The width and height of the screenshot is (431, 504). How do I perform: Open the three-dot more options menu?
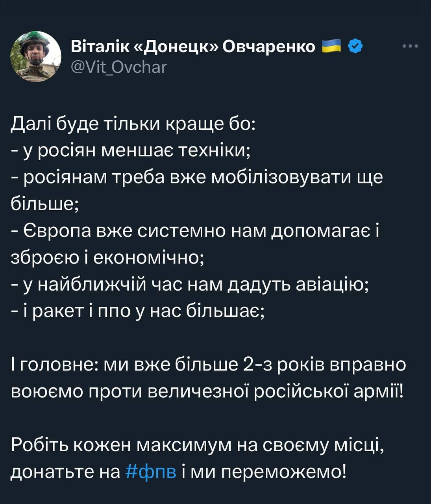click(410, 46)
